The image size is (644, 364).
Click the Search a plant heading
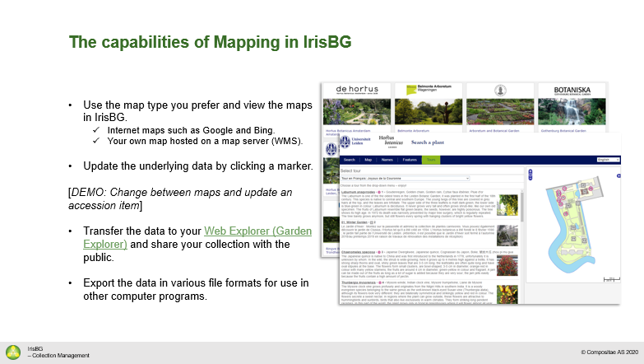tap(428, 142)
